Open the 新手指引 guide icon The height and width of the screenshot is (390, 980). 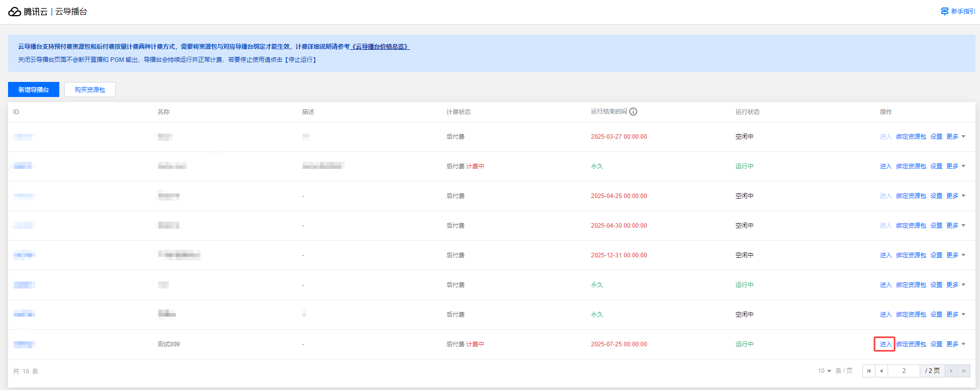945,12
